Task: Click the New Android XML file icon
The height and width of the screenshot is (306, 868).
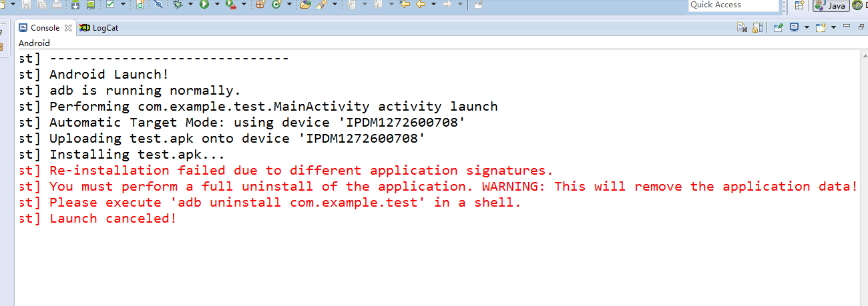Action: [140, 4]
